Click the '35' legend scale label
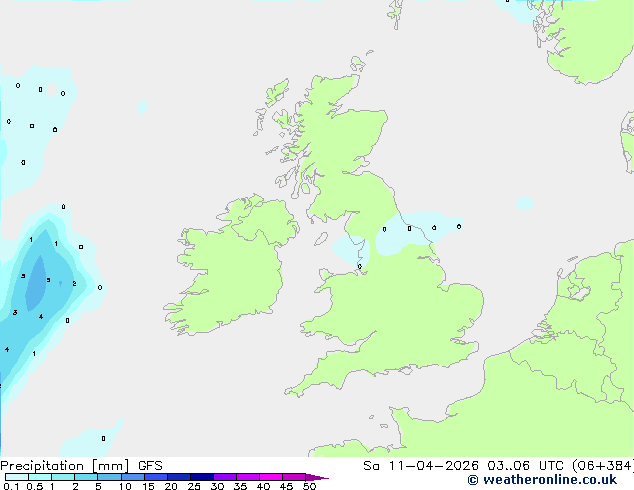The height and width of the screenshot is (490, 634). [x=240, y=486]
